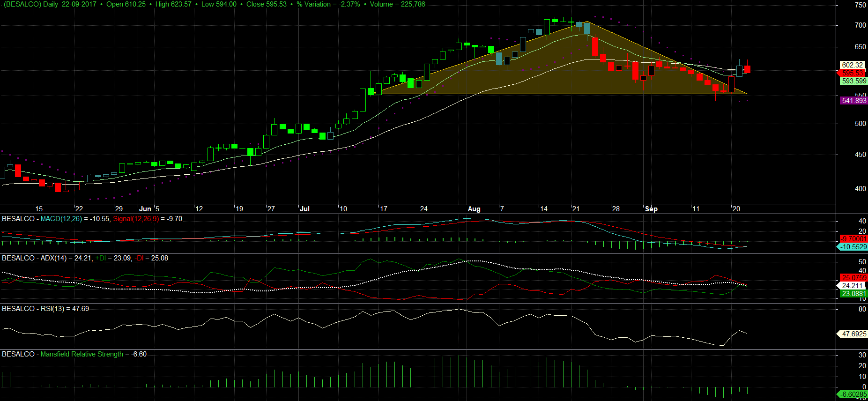Viewport: 868px width, 401px height.
Task: Click the 700 price axis label
Action: point(861,25)
